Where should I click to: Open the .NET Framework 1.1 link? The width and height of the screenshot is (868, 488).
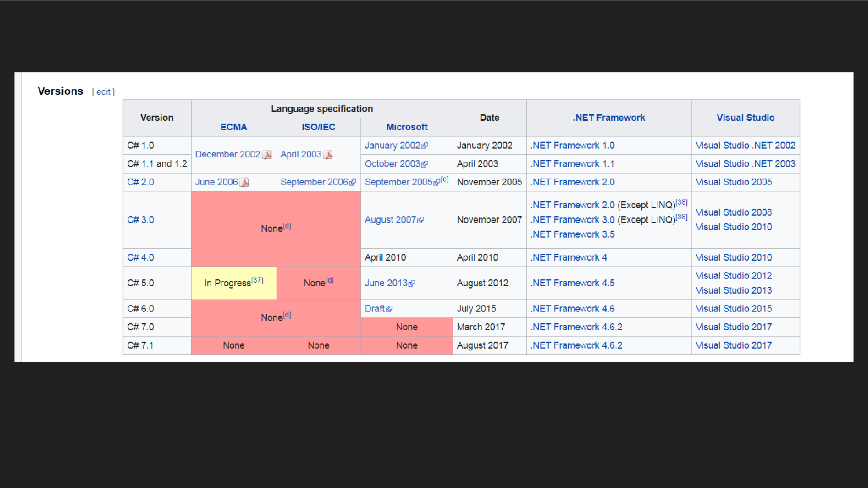point(572,164)
